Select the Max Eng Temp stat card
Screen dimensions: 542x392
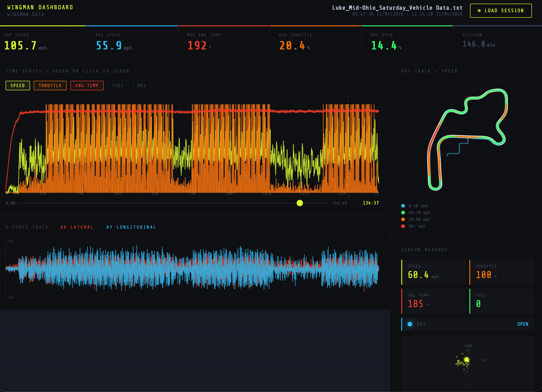click(224, 42)
